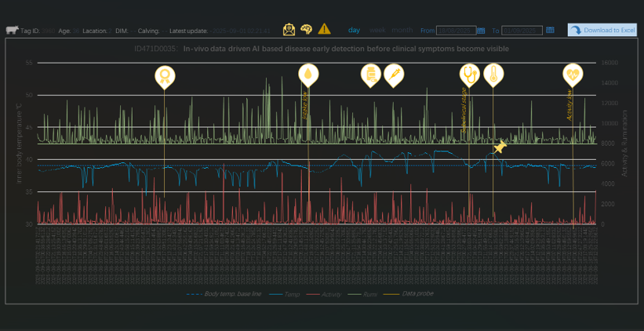This screenshot has width=644, height=331.
Task: Toggle Temp series in legend
Action: [285, 293]
